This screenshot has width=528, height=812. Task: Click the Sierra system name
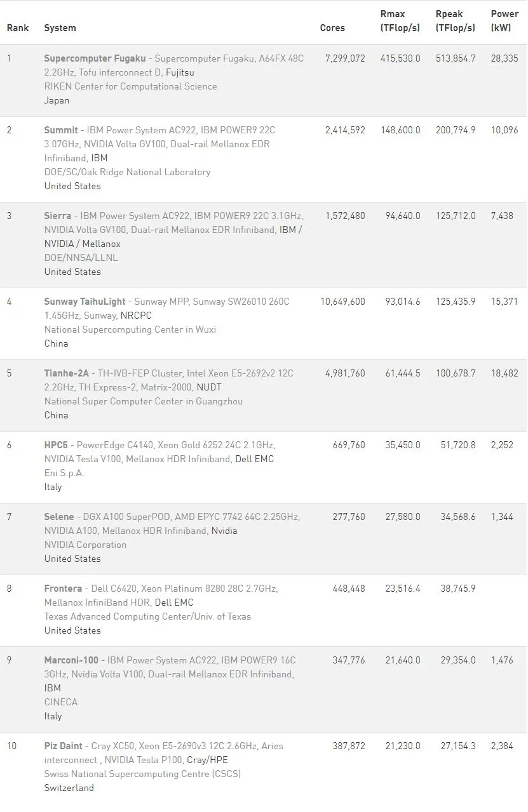tap(58, 216)
